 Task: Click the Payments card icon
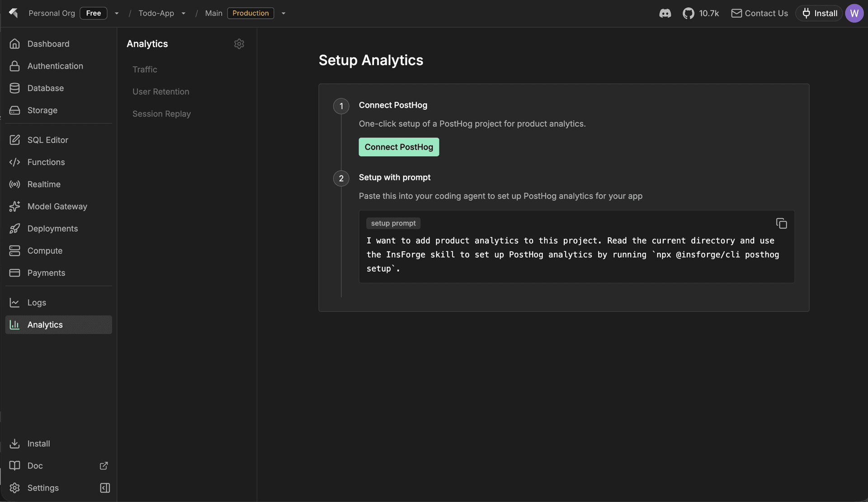pyautogui.click(x=14, y=273)
